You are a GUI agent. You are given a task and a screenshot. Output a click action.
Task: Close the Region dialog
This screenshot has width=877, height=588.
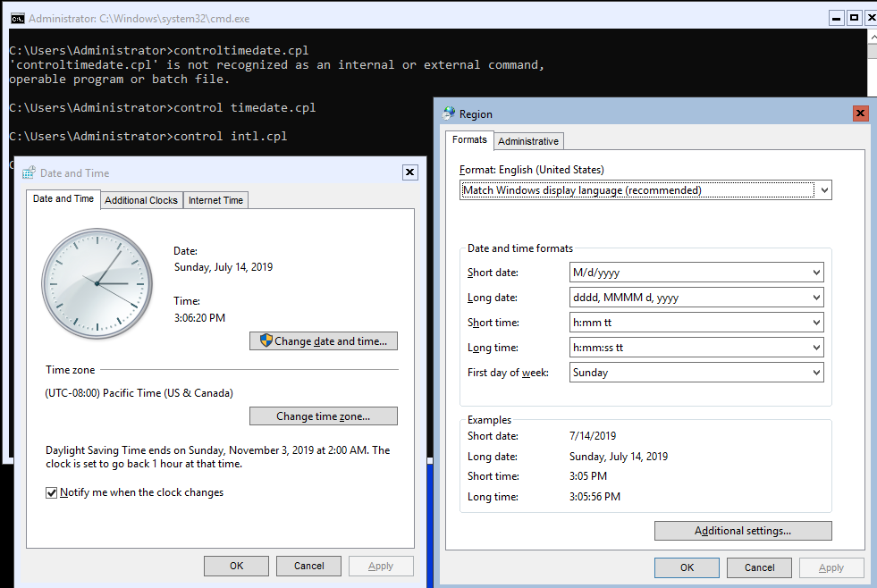860,113
